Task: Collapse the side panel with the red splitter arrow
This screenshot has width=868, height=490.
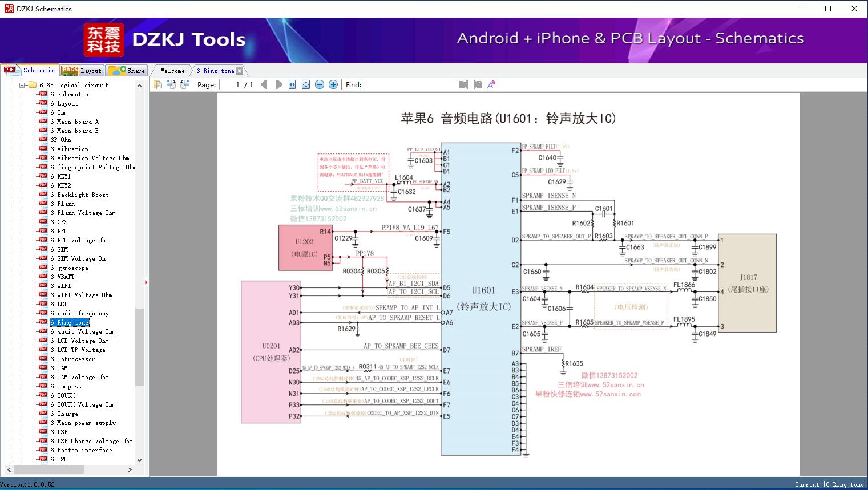Action: (146, 282)
